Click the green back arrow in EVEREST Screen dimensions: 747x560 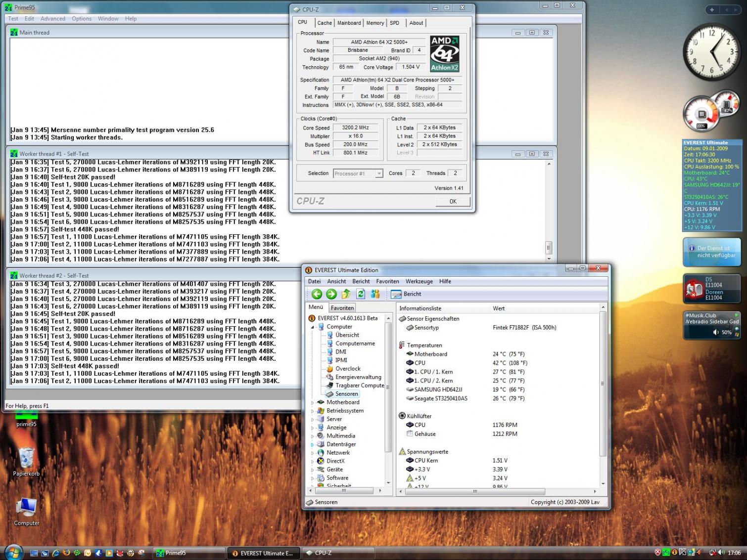(x=317, y=294)
